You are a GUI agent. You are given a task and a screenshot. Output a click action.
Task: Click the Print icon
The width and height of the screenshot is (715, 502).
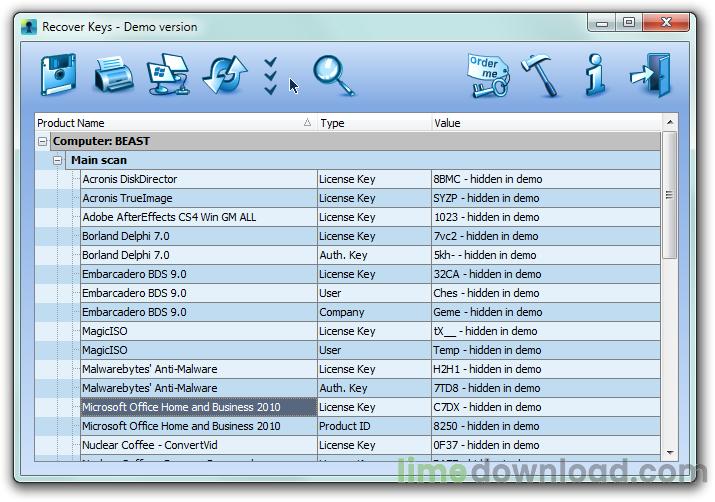[x=114, y=75]
